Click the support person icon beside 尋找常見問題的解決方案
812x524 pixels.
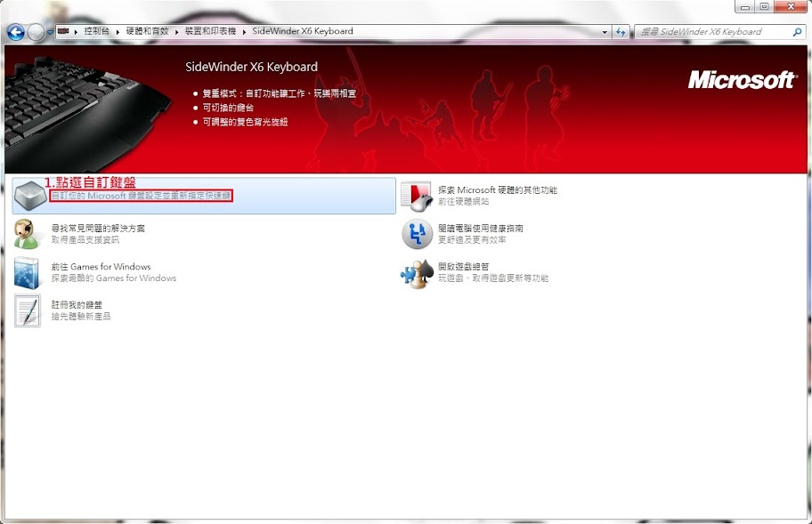click(27, 234)
